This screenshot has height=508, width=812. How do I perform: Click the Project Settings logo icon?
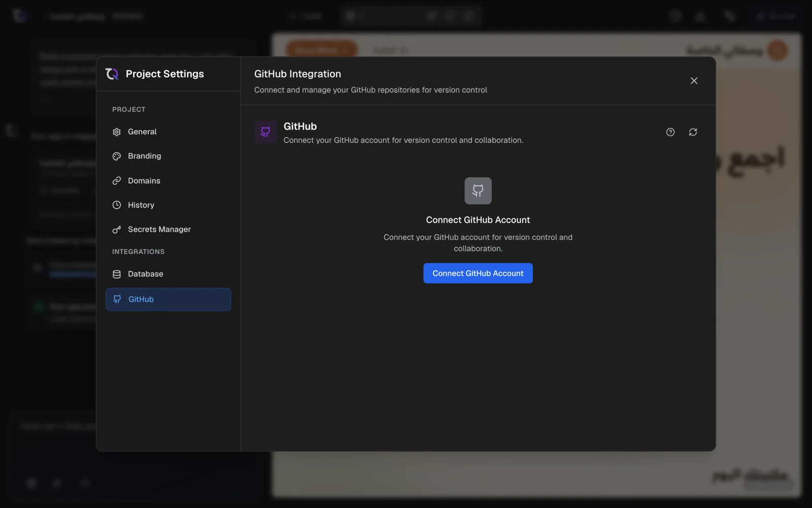[x=112, y=74]
